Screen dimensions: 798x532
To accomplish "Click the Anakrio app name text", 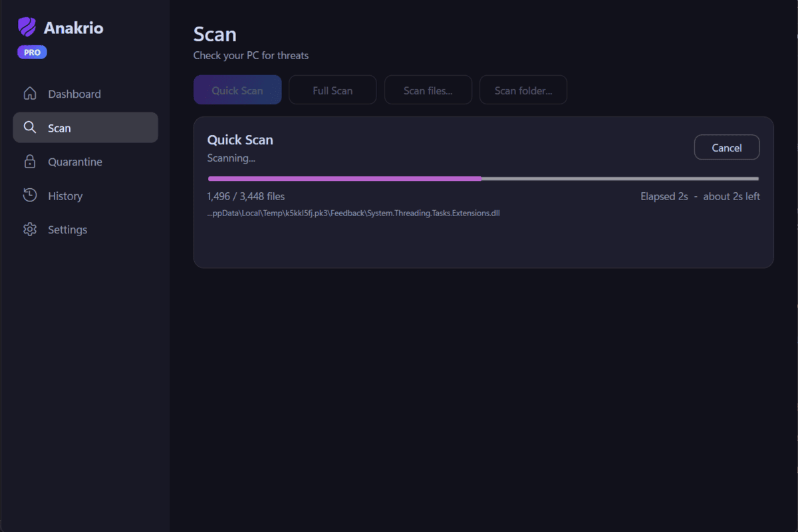I will 74,28.
